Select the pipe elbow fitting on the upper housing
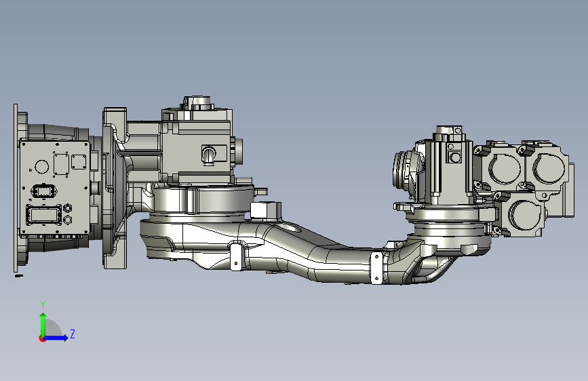The width and height of the screenshot is (588, 381). pos(209,155)
